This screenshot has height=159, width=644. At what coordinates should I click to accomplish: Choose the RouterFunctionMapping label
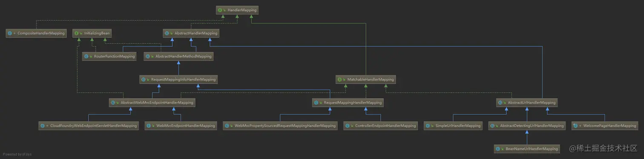point(114,56)
